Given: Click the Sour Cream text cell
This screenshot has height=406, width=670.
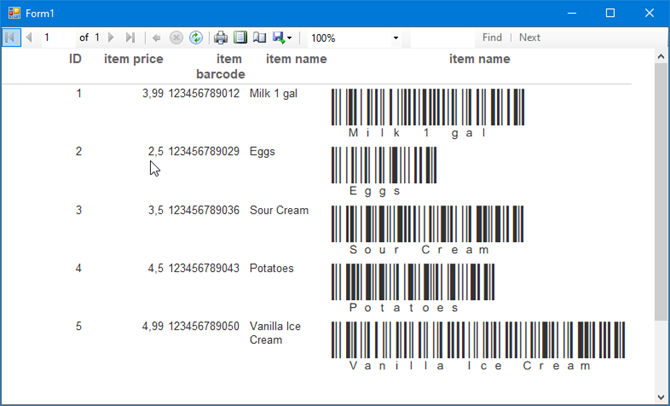Looking at the screenshot, I should (279, 210).
